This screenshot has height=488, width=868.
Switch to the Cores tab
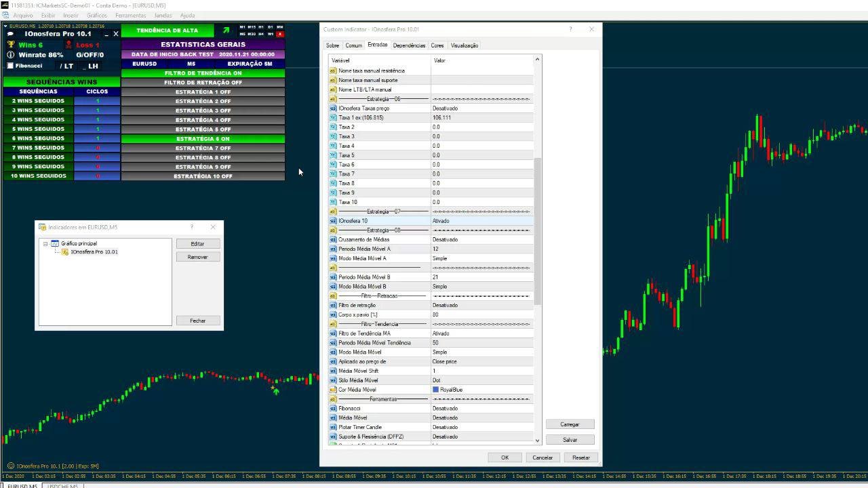(437, 45)
